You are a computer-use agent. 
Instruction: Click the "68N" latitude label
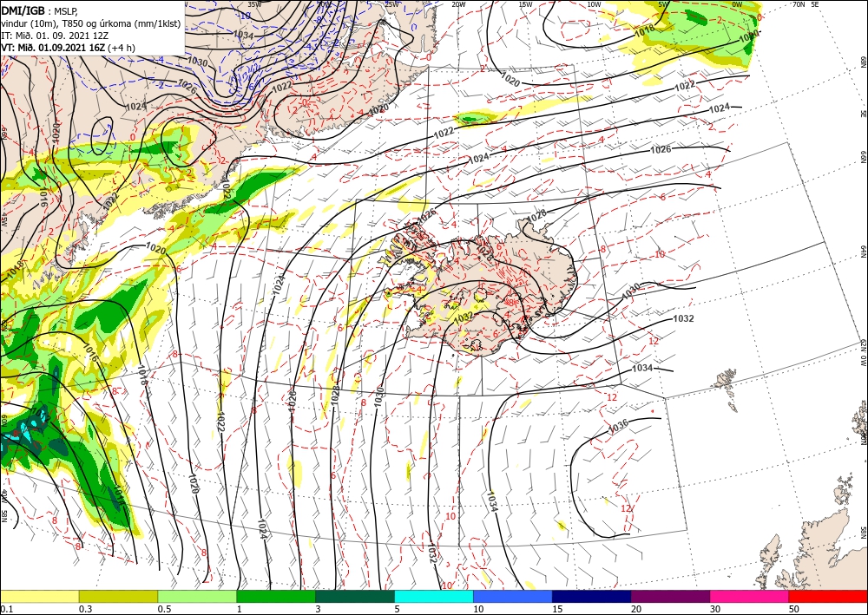863,62
